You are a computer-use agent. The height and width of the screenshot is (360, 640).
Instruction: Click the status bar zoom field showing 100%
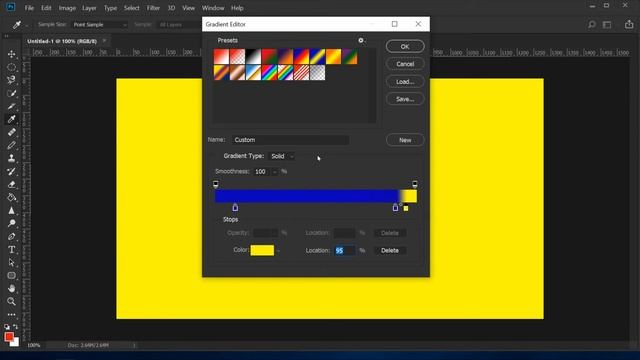click(x=34, y=345)
